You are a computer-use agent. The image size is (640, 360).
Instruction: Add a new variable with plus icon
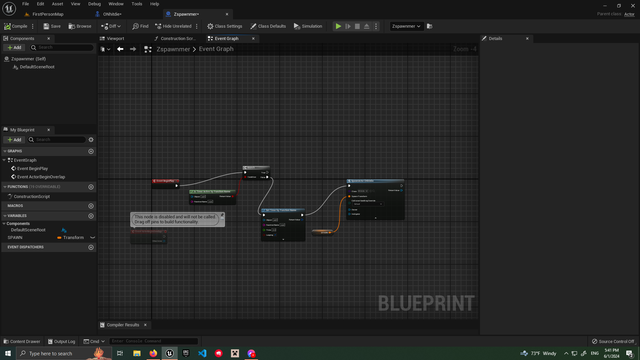91,216
